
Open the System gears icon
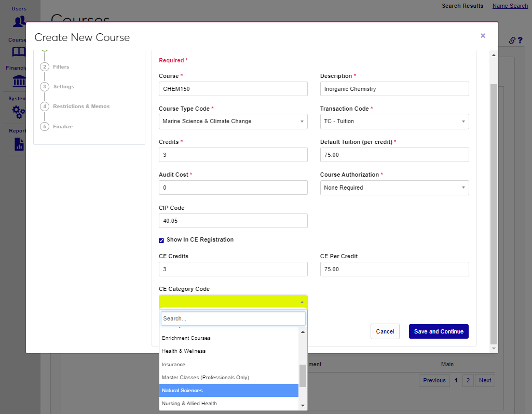pyautogui.click(x=19, y=112)
